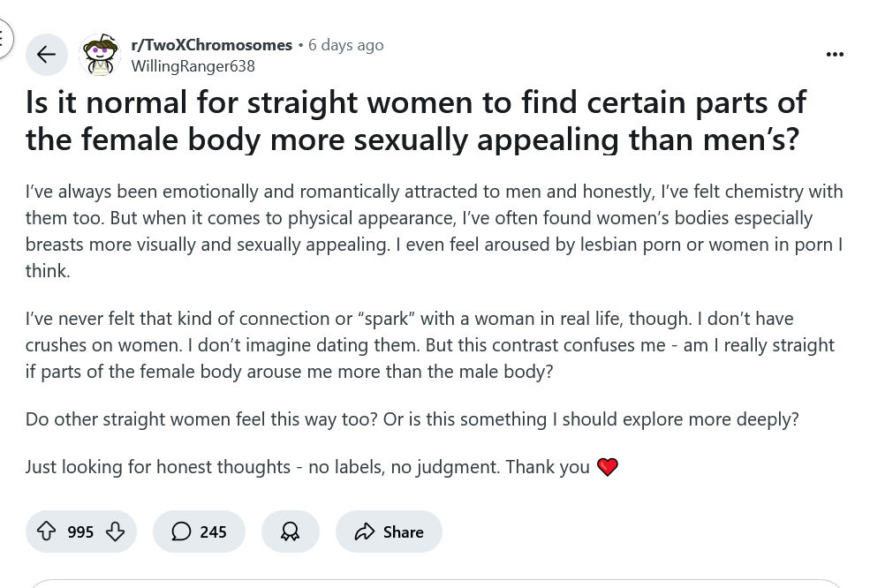
Task: Click the speech bubble comment icon
Action: tap(181, 531)
